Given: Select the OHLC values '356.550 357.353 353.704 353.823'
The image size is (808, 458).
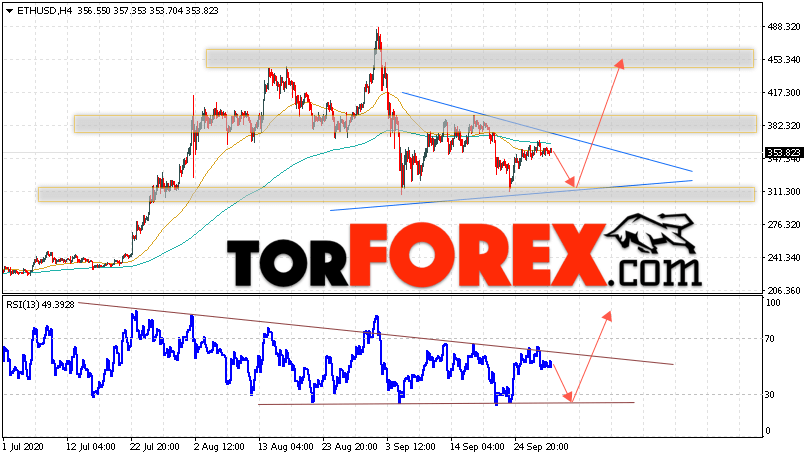Looking at the screenshot, I should pyautogui.click(x=148, y=10).
